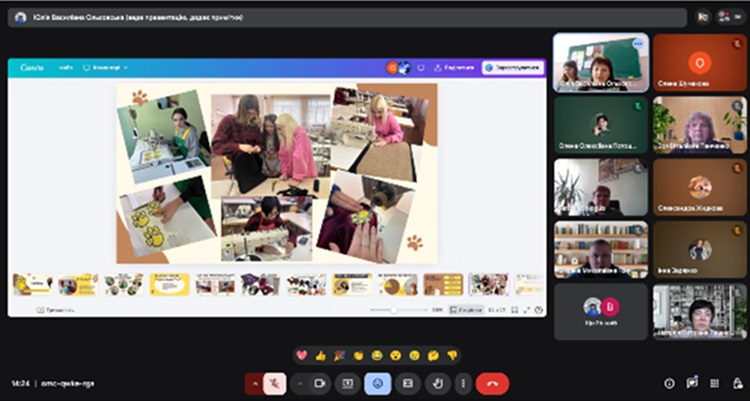Toggle the muted microphone button
This screenshot has width=750, height=401.
273,383
